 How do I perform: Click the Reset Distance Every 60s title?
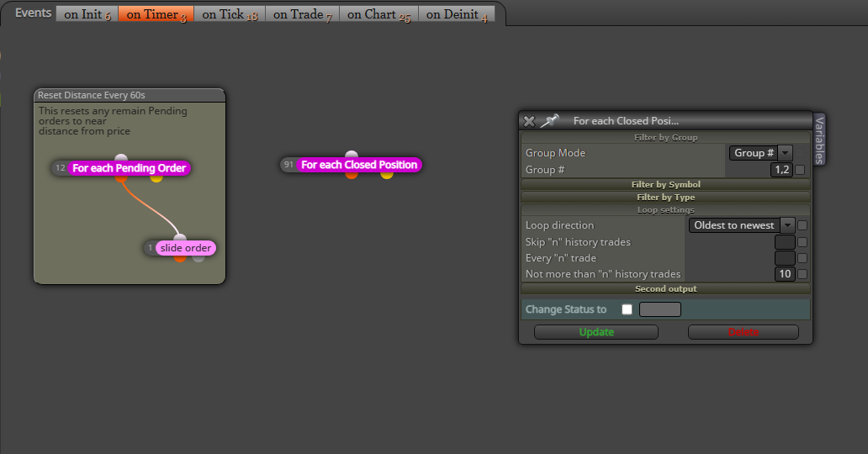92,95
